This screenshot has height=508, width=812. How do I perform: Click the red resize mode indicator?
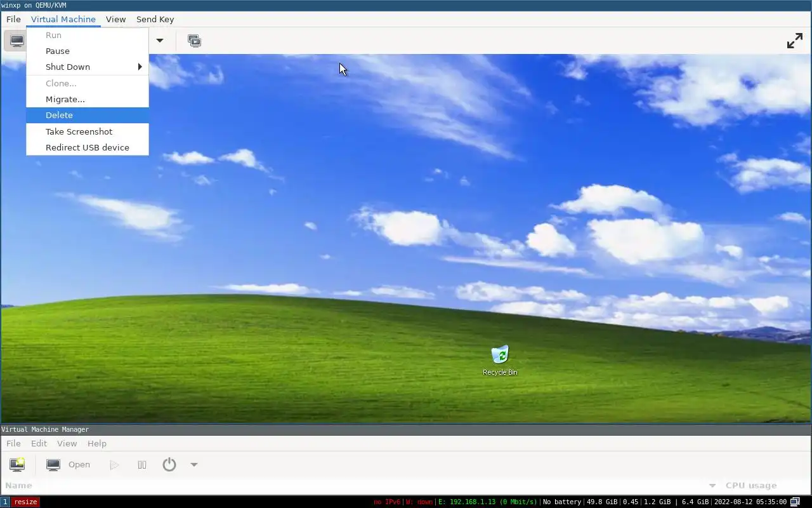pyautogui.click(x=25, y=502)
